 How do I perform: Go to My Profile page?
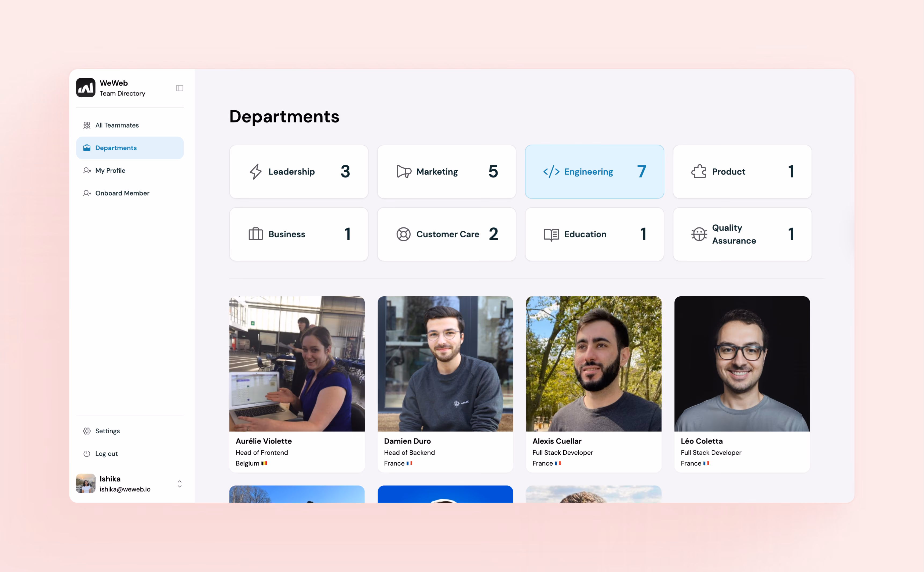[x=130, y=171]
